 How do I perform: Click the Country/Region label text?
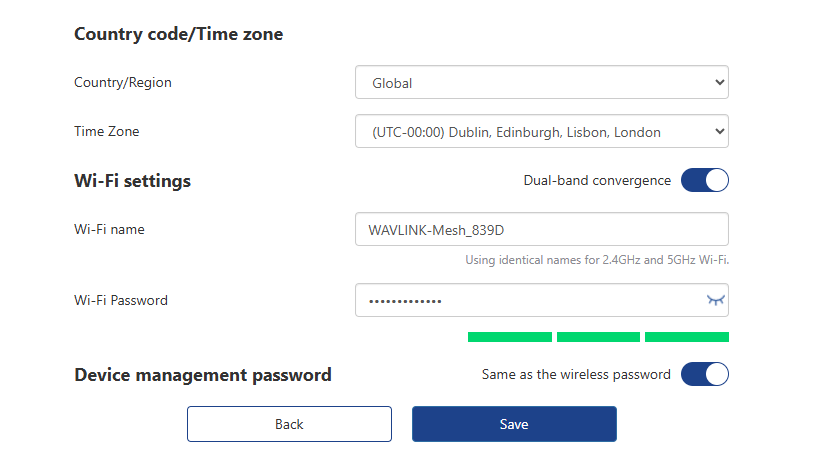123,83
